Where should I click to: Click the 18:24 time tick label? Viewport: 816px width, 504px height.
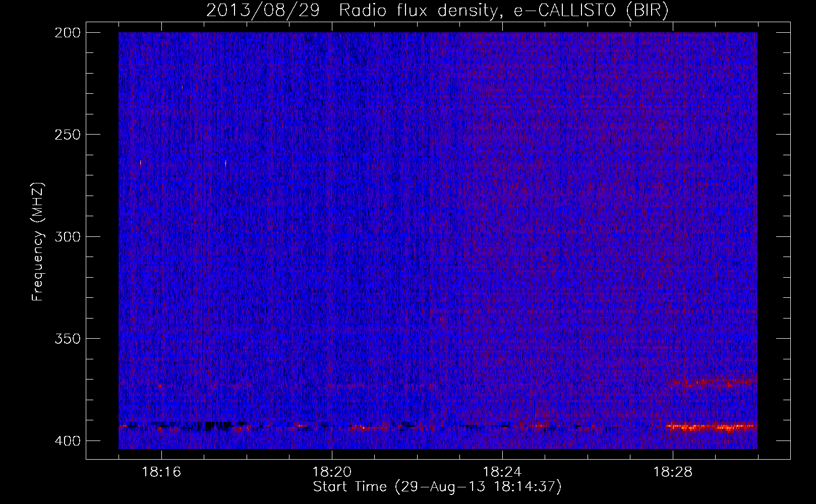tap(502, 472)
